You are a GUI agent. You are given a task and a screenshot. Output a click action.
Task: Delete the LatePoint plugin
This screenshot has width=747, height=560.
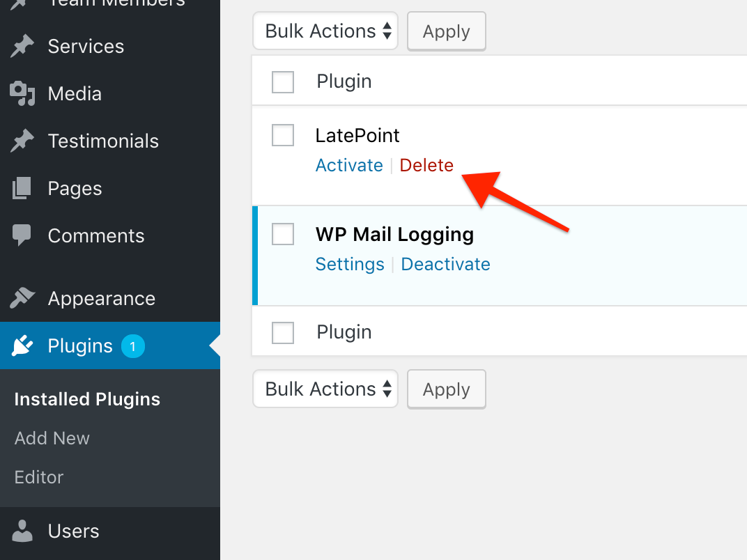[426, 165]
